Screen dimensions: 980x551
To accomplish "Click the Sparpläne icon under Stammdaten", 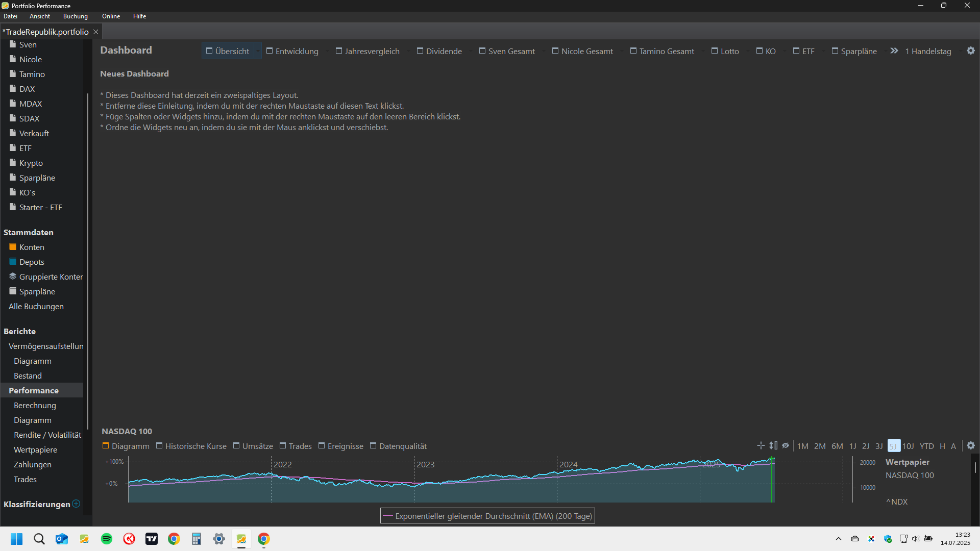I will click(x=13, y=291).
